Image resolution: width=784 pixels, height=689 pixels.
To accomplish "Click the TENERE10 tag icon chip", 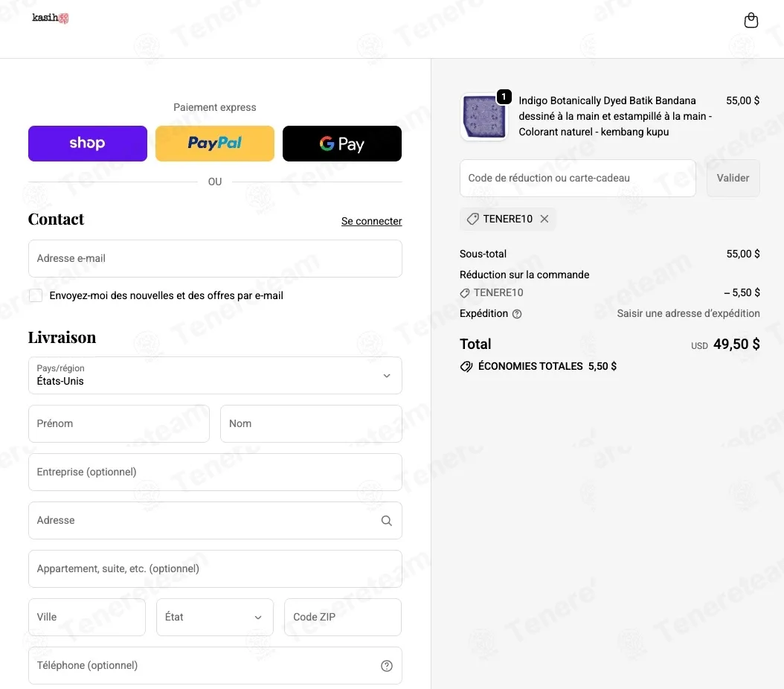I will click(x=507, y=219).
